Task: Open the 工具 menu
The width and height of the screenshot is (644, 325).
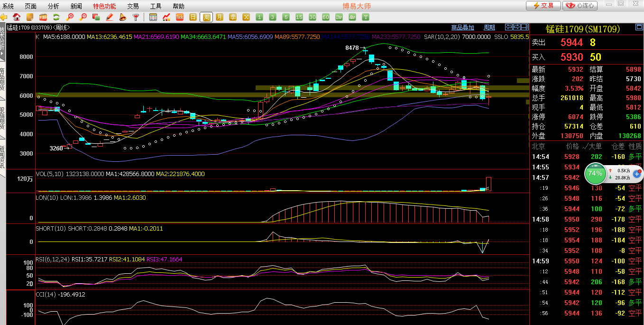Action: (x=156, y=6)
